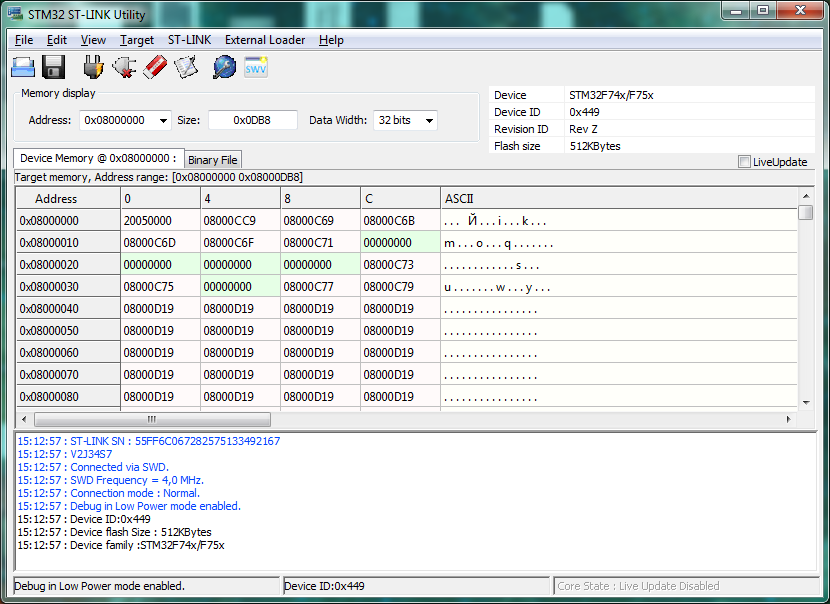830x604 pixels.
Task: Click the ST-LINK SN log line
Action: click(149, 441)
